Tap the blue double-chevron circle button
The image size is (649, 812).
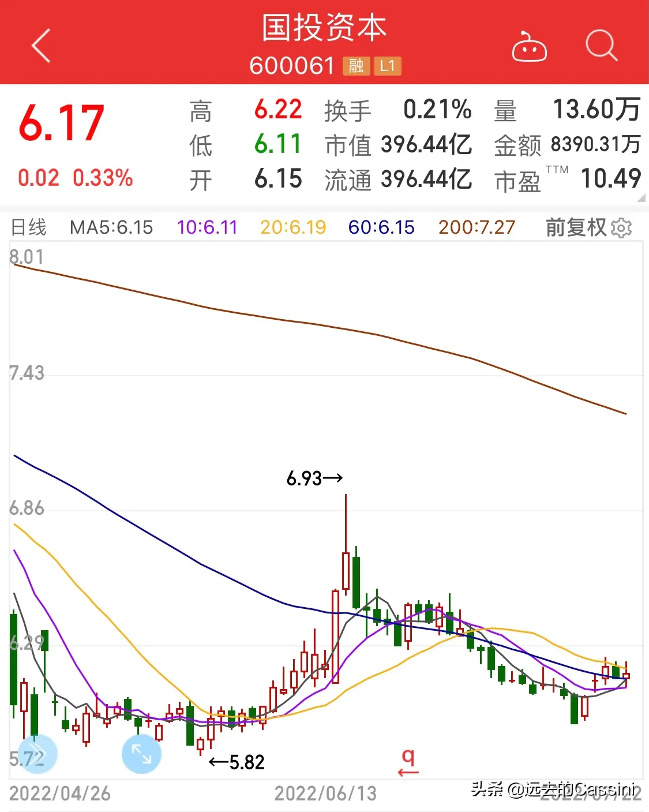pyautogui.click(x=38, y=753)
